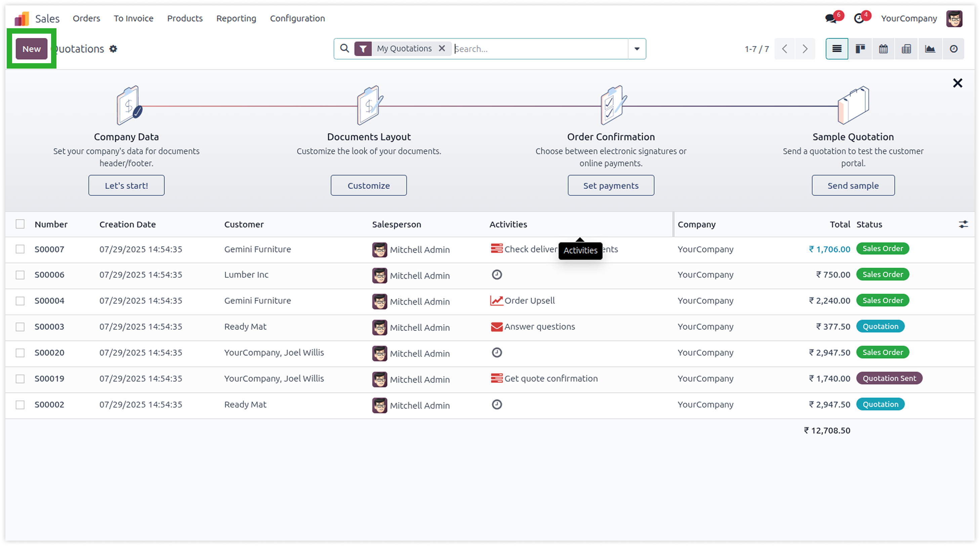
Task: Click Mitchell Admin avatar in S00004 row
Action: tap(379, 301)
